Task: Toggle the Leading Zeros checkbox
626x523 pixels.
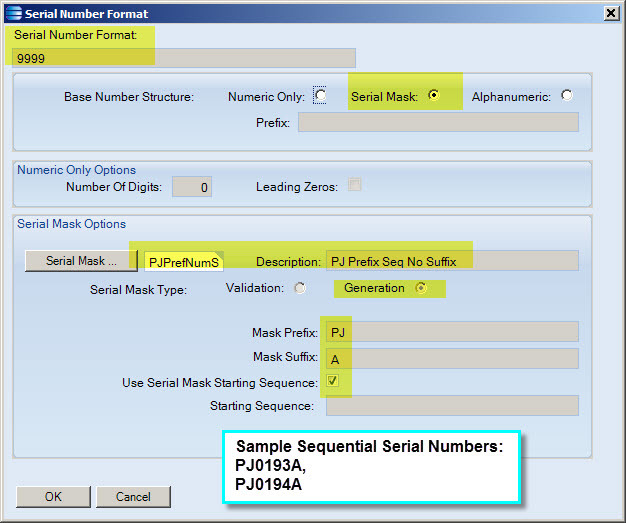Action: (x=355, y=185)
